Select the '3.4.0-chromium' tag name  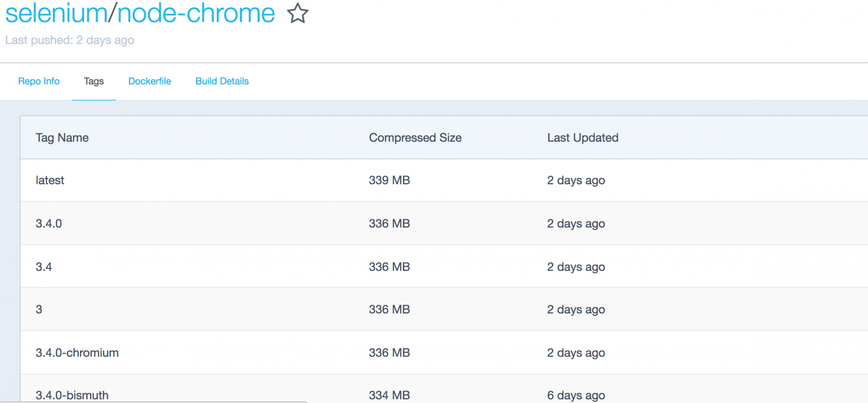77,353
